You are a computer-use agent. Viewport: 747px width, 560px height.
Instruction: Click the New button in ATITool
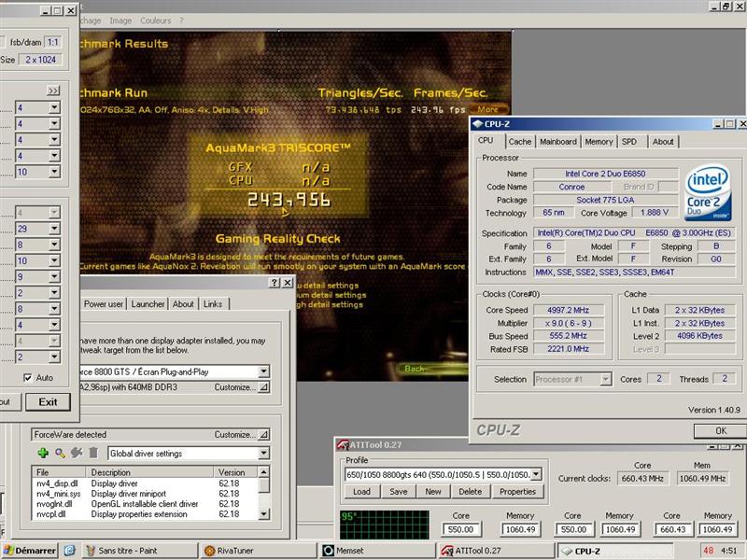[433, 492]
